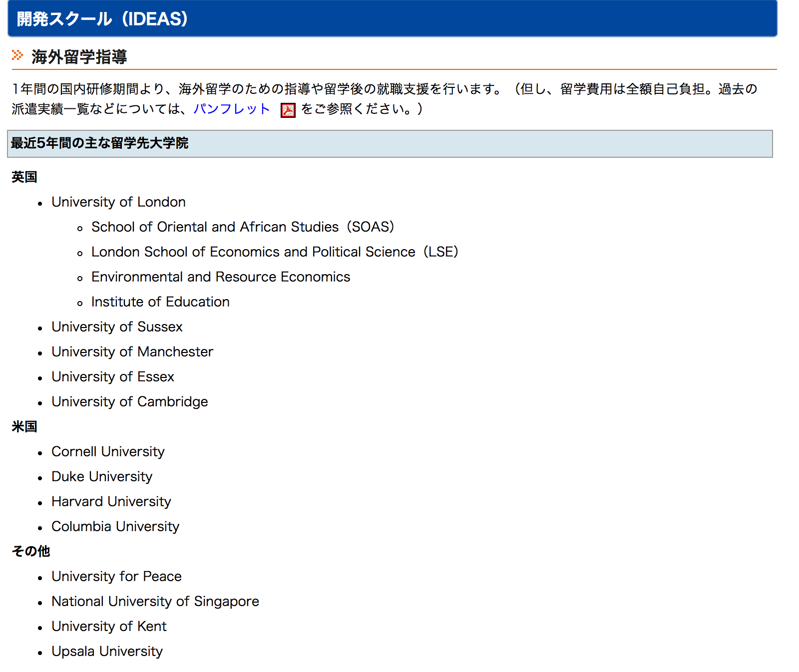Viewport: 799px width, 672px height.
Task: Click Upsala University list entry
Action: click(x=107, y=651)
